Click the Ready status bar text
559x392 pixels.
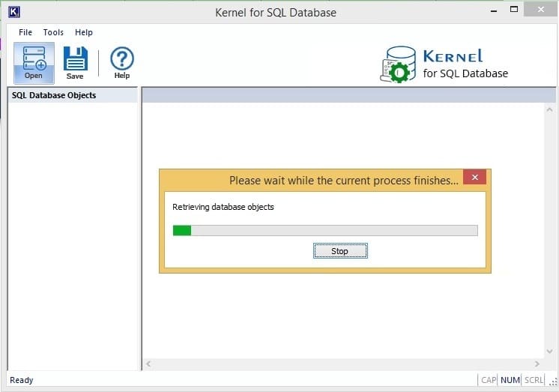[22, 380]
